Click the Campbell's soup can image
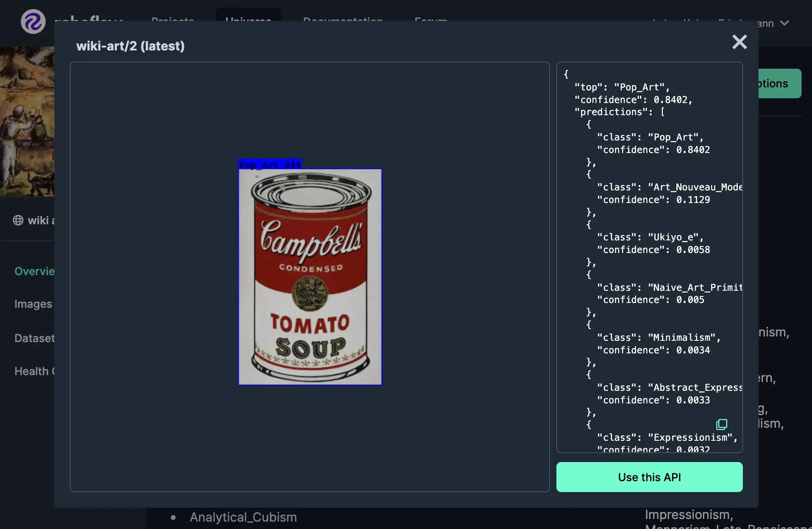 (x=310, y=277)
